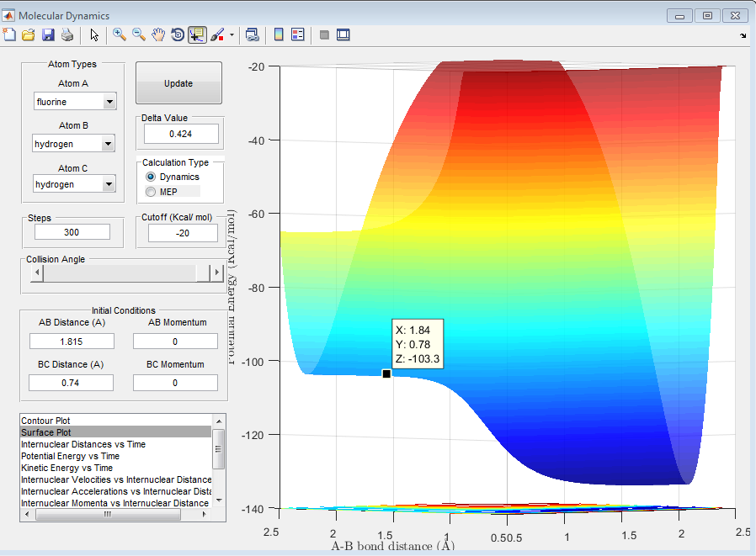Viewport: 756px width, 556px height.
Task: Toggle the Data Cursor tool
Action: (197, 34)
